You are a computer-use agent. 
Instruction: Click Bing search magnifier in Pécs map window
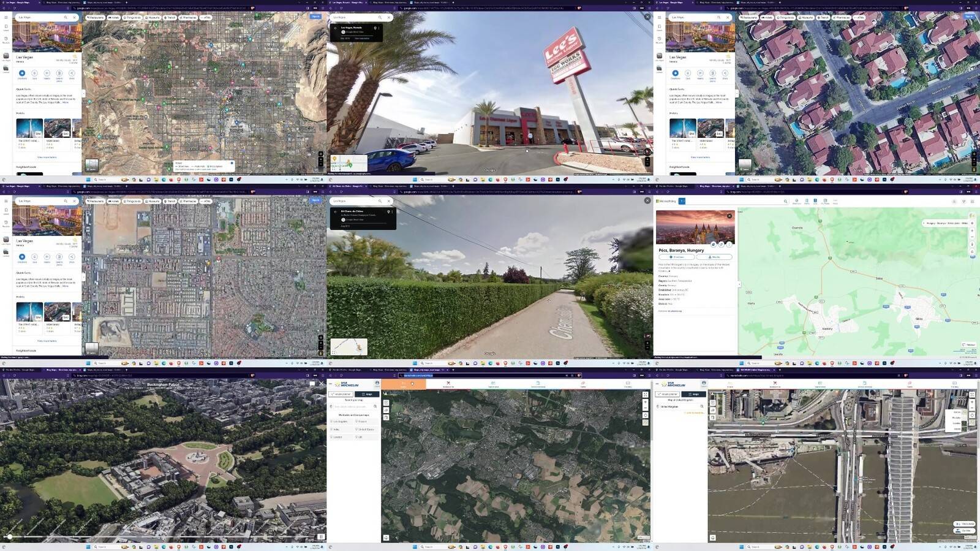pos(786,201)
